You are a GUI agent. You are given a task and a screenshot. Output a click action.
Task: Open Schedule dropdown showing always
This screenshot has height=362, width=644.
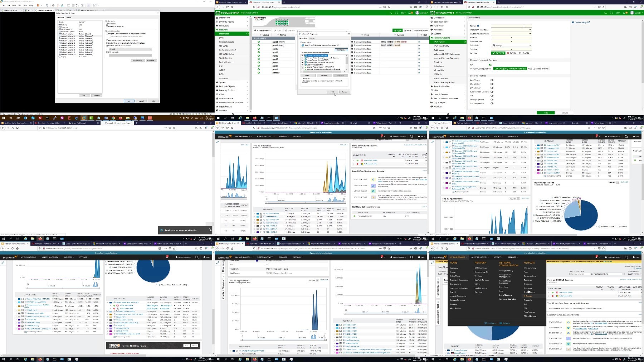[511, 45]
